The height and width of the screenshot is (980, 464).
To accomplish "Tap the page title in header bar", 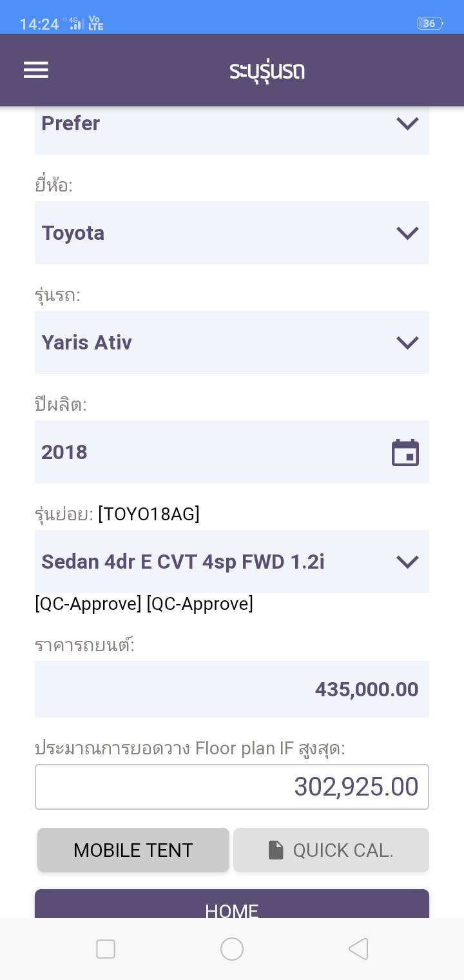I will [x=267, y=70].
